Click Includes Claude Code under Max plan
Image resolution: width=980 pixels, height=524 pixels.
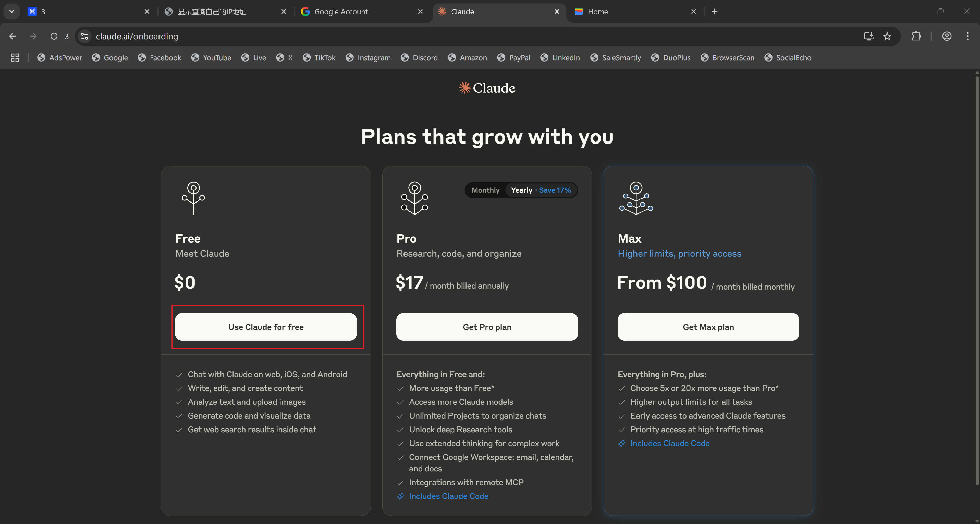pos(670,443)
